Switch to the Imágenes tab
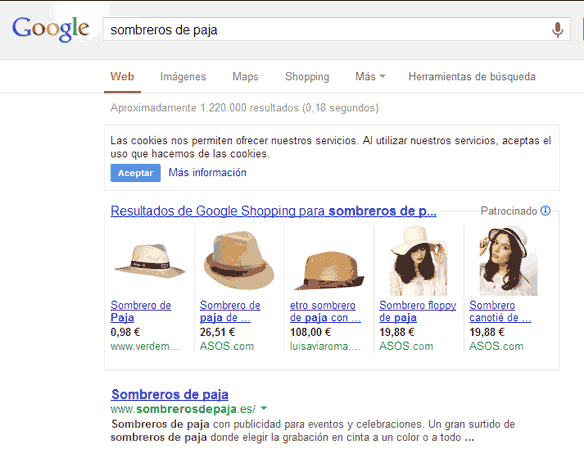Screen dimensions: 584x463 (183, 77)
